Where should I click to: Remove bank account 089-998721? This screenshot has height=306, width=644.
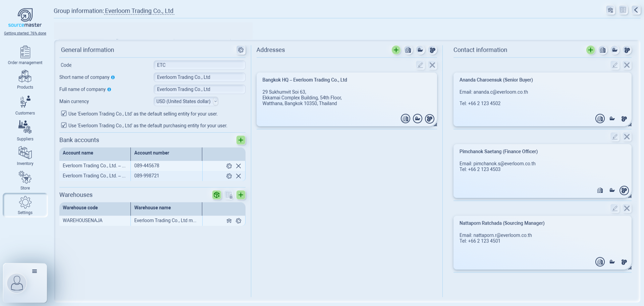coord(238,176)
